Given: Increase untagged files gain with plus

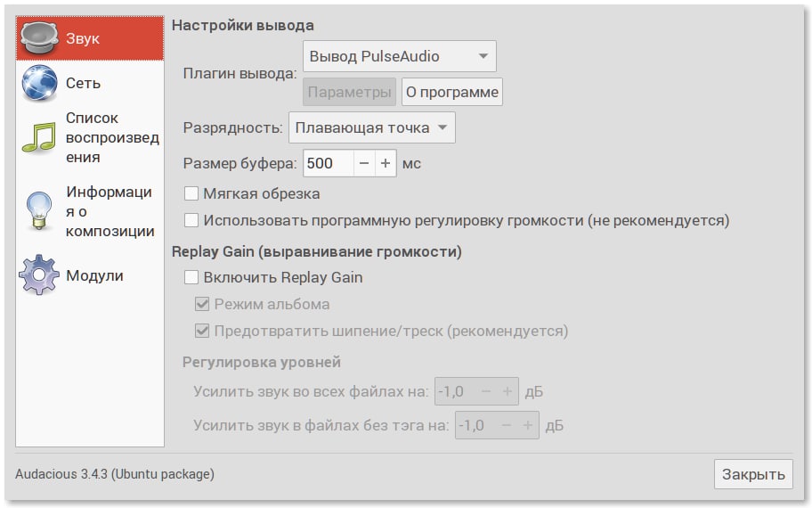Looking at the screenshot, I should pyautogui.click(x=528, y=426).
